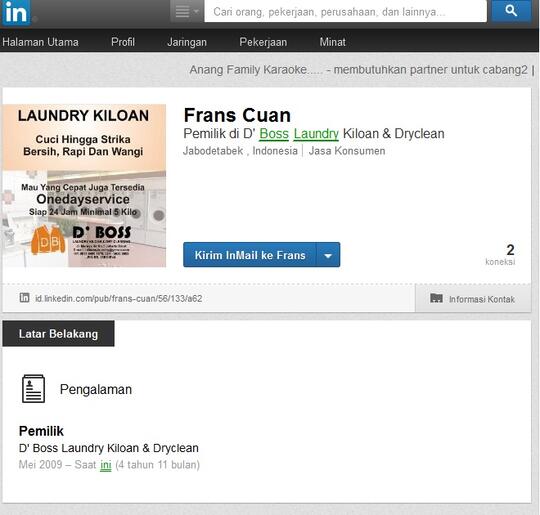Select the Pekerjaan menu item
The image size is (540, 515).
(263, 42)
